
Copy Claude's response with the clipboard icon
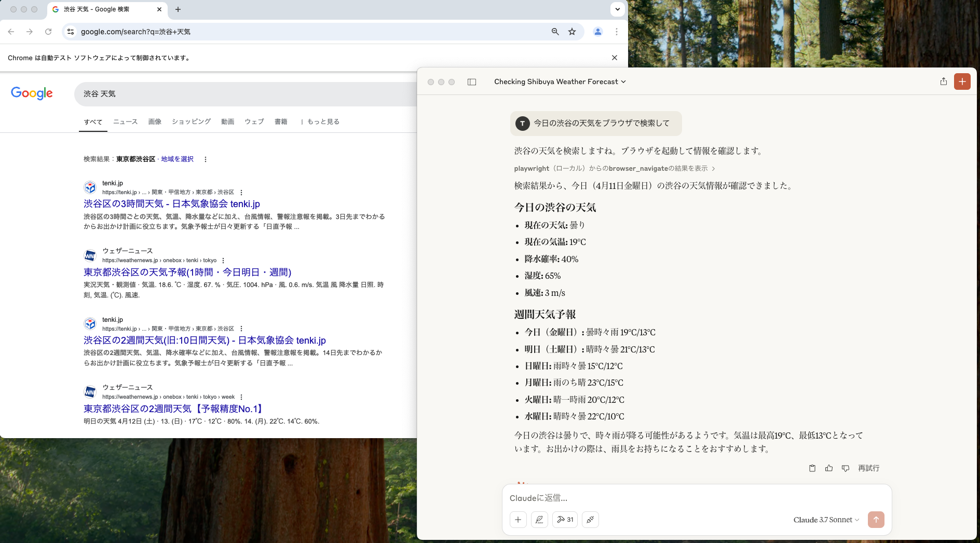[812, 468]
